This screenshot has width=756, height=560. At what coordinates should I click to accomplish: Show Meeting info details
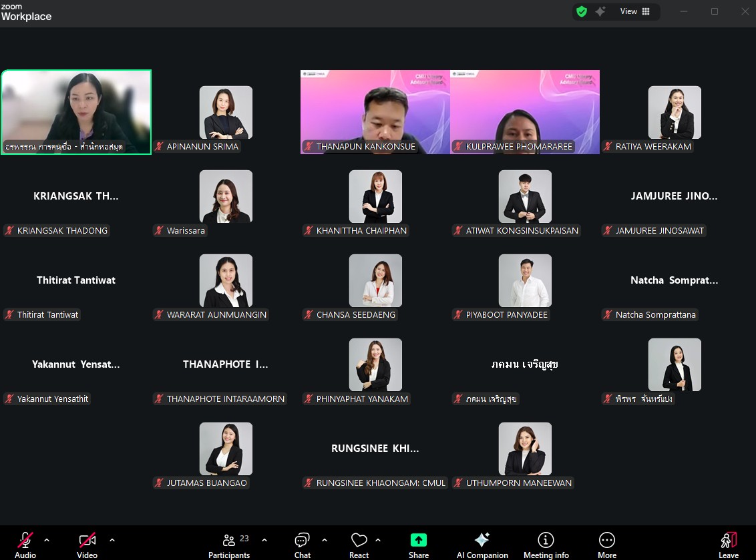[x=546, y=541]
